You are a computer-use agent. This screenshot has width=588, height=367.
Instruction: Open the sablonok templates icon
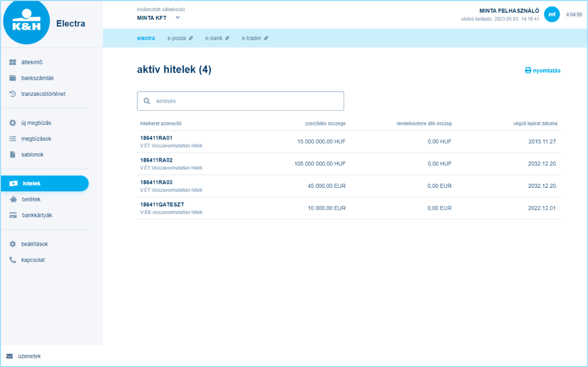click(x=12, y=154)
